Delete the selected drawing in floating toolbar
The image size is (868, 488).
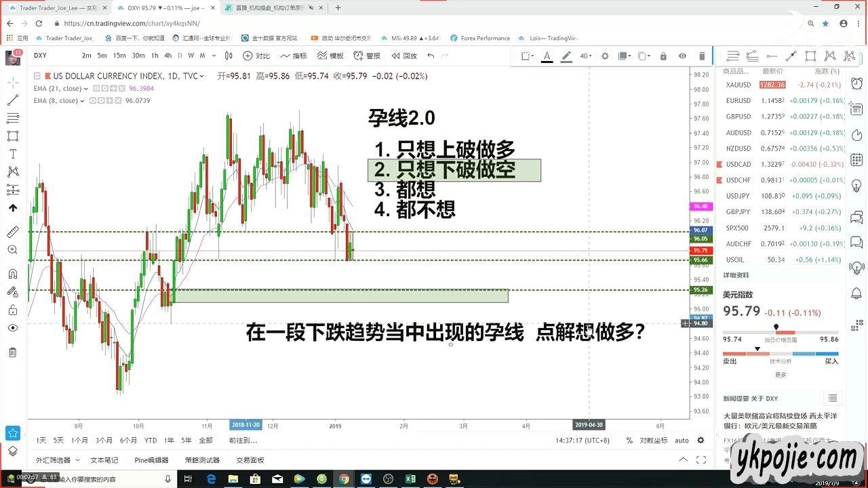pos(702,56)
